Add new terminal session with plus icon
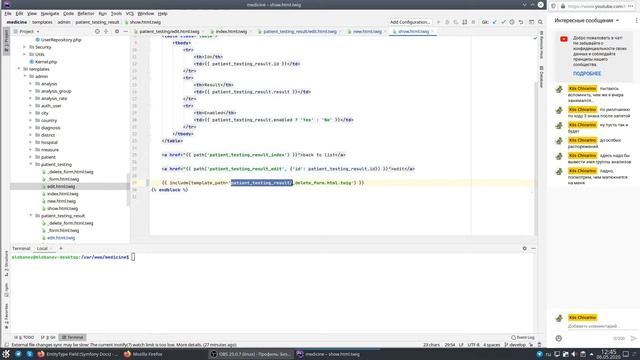 [61, 248]
